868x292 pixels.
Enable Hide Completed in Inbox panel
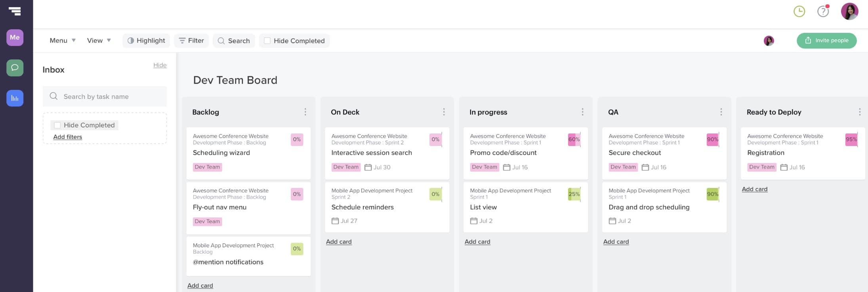click(57, 125)
